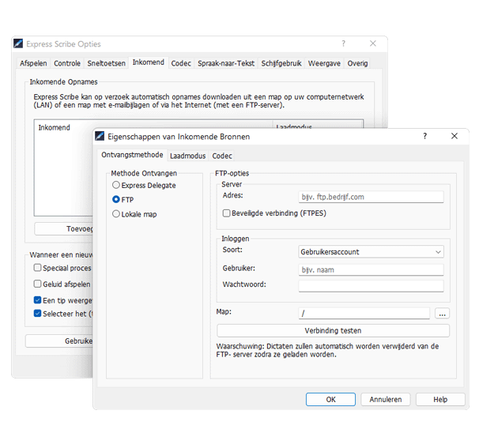This screenshot has height=448, width=479.
Task: Open the Controle tab
Action: pos(67,63)
